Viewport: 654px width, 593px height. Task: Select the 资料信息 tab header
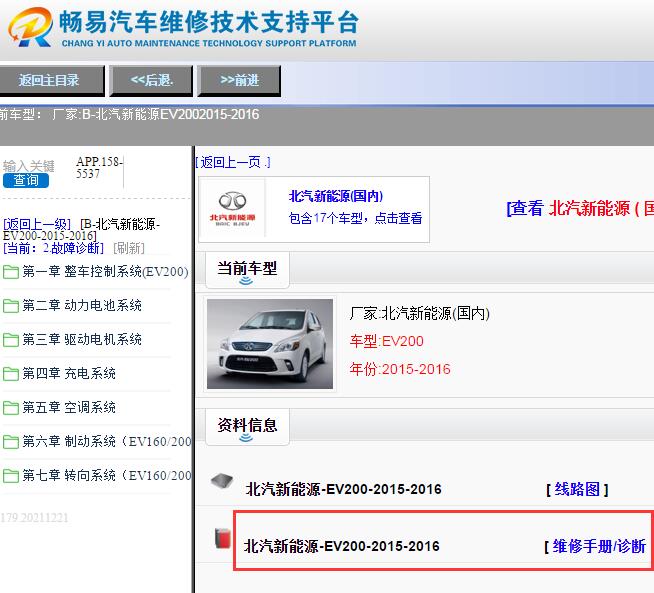click(x=247, y=427)
